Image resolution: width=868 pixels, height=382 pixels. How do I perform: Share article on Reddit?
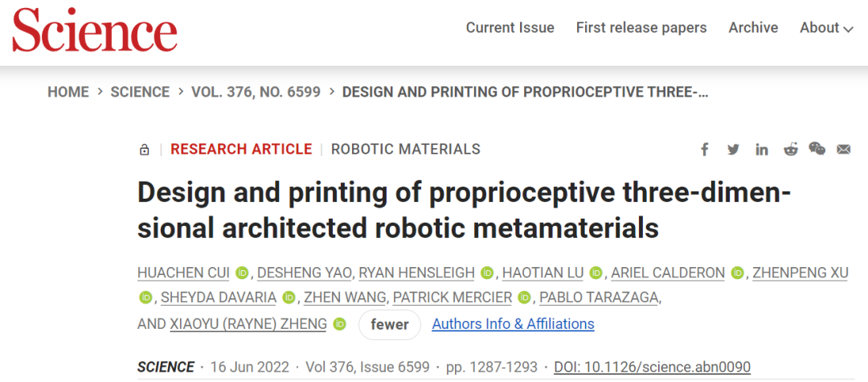[x=791, y=149]
